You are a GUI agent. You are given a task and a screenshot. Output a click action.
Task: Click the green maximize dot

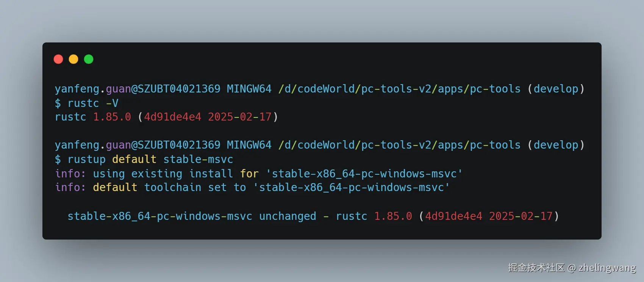tap(89, 59)
